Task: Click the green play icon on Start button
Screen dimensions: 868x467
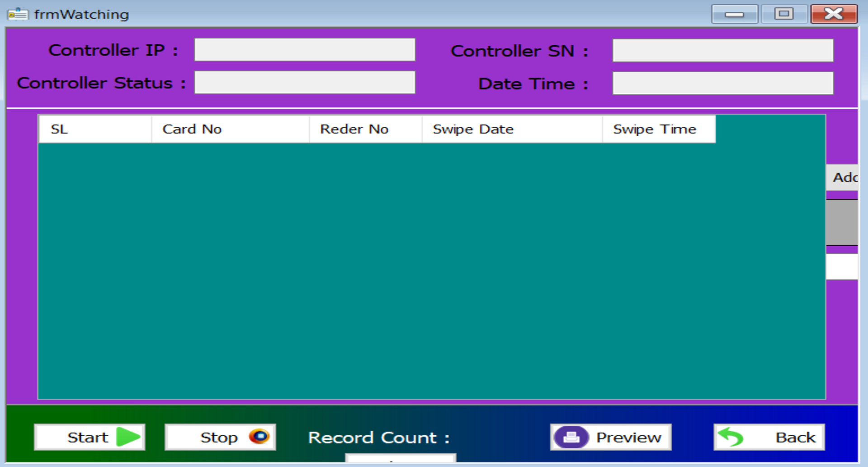Action: [x=128, y=437]
